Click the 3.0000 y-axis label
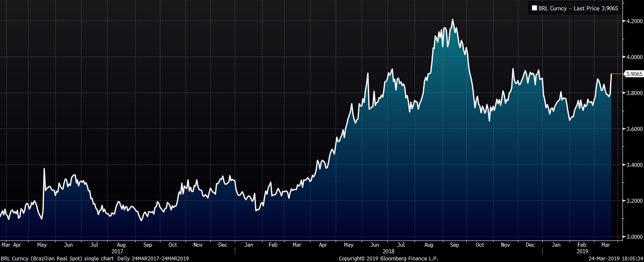Image resolution: width=644 pixels, height=262 pixels. pyautogui.click(x=634, y=237)
